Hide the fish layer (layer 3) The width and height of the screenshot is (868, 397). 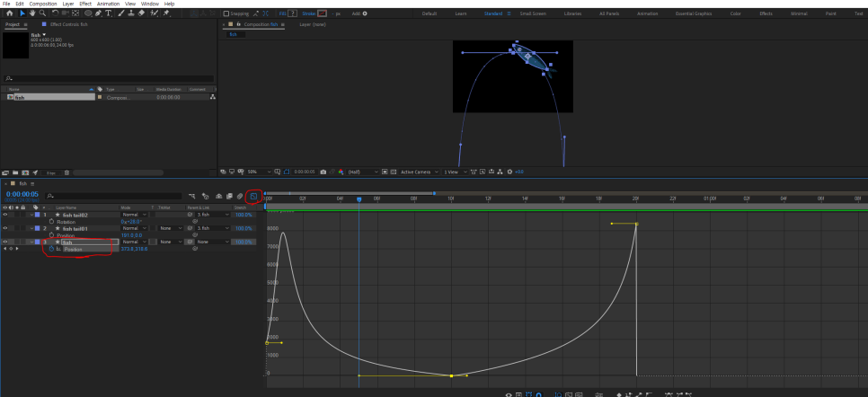point(5,242)
